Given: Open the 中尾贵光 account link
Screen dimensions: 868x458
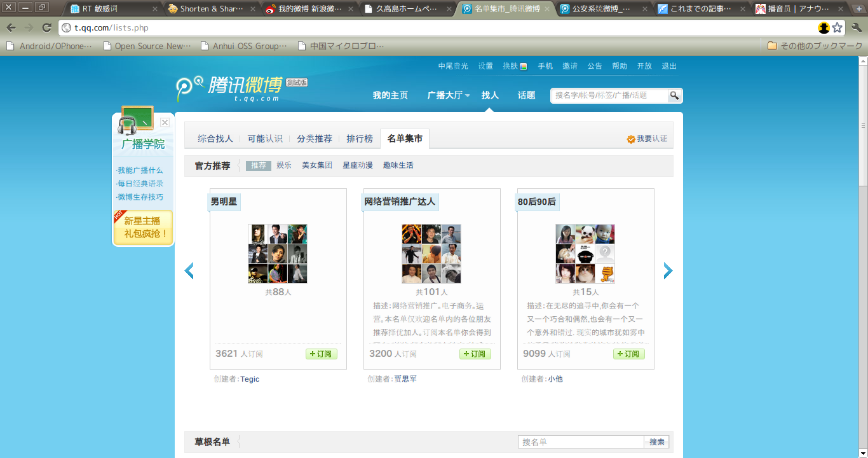Looking at the screenshot, I should (x=453, y=66).
